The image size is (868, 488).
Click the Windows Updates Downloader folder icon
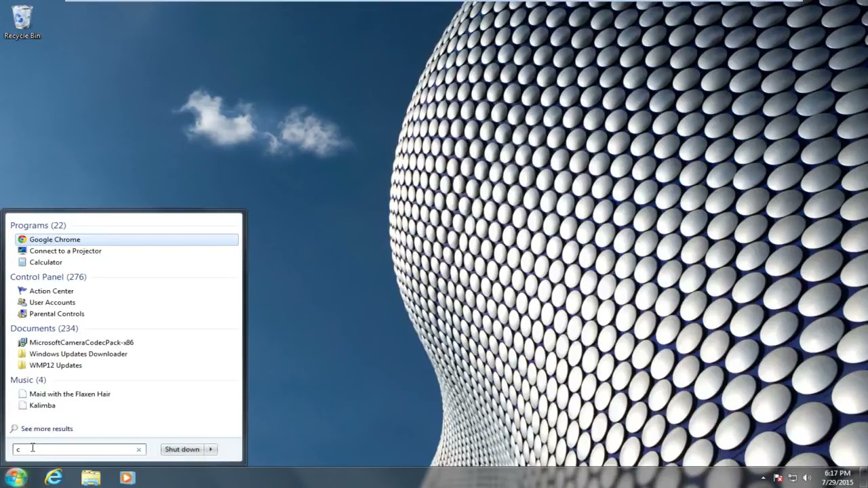pyautogui.click(x=22, y=354)
